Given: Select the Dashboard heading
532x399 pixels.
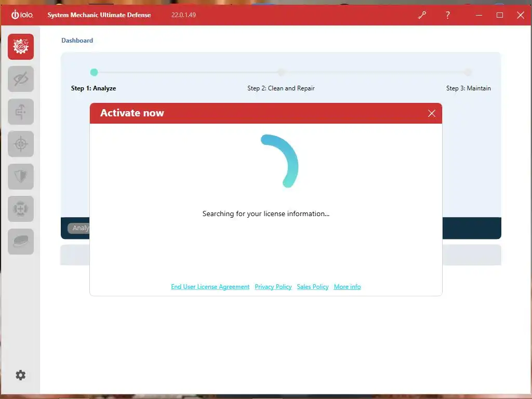Looking at the screenshot, I should [77, 41].
